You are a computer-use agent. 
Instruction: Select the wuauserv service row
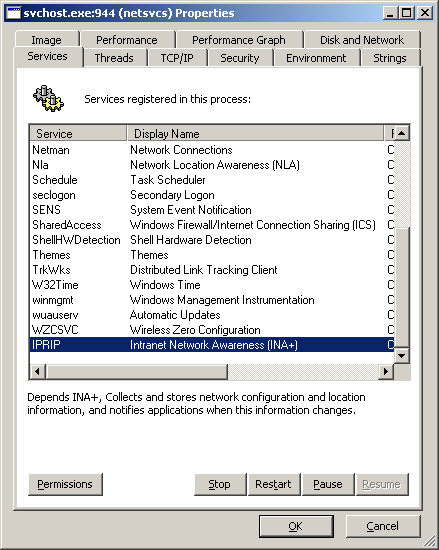point(212,315)
